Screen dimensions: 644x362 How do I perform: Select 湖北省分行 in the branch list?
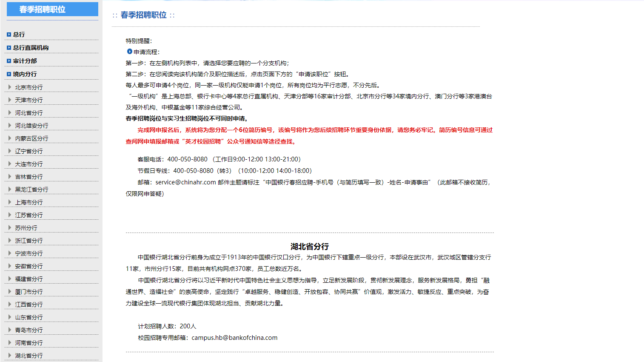[29, 356]
